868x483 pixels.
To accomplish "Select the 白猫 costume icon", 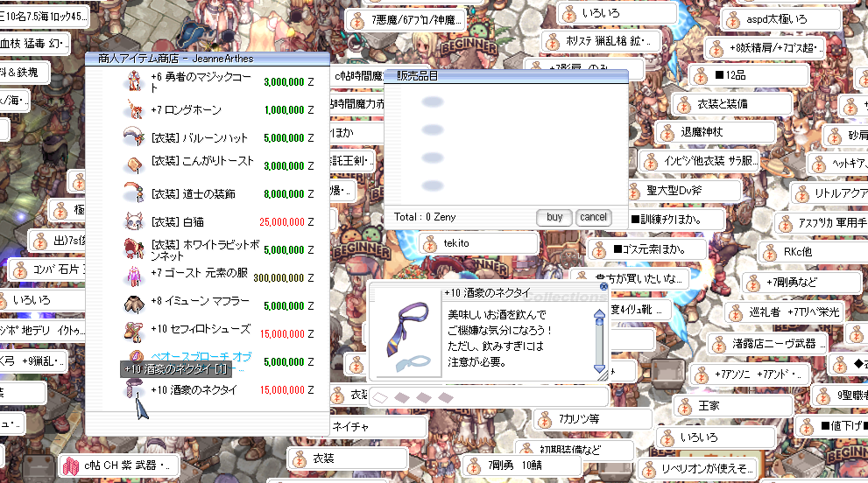I will (x=134, y=220).
